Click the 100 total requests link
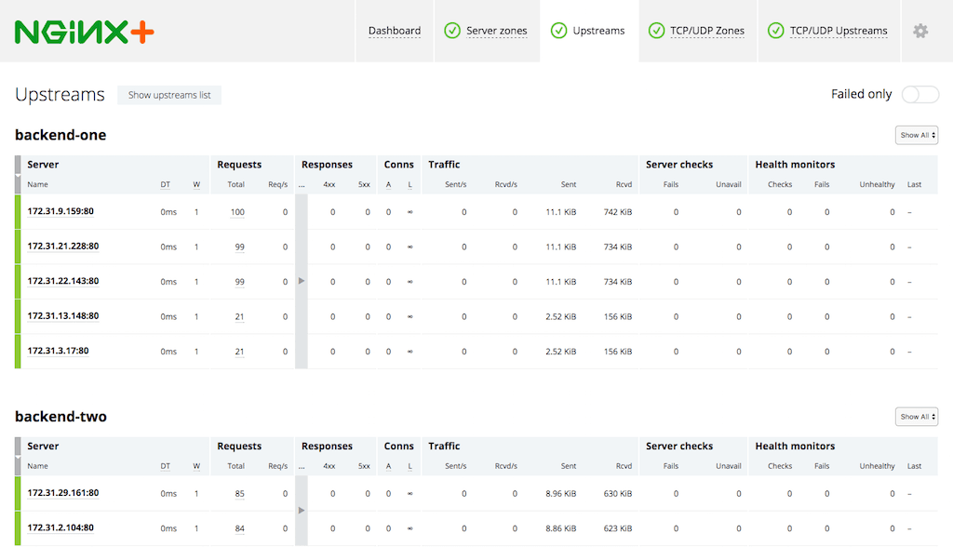Image resolution: width=953 pixels, height=560 pixels. pos(237,211)
